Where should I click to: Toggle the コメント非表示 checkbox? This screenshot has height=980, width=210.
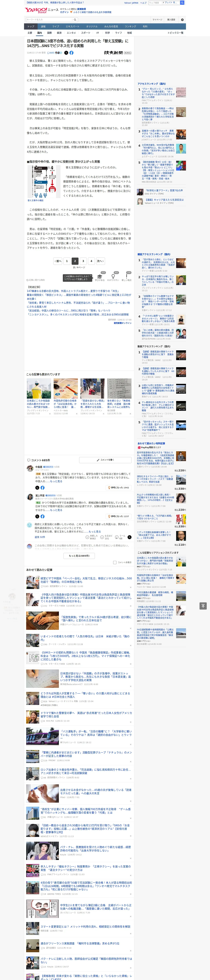(115, 562)
